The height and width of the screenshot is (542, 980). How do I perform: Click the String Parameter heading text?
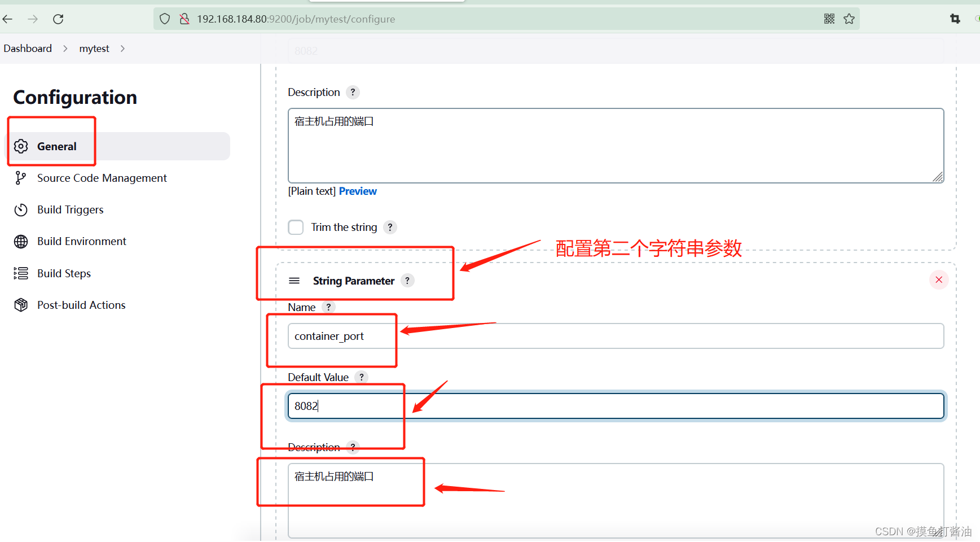coord(354,281)
